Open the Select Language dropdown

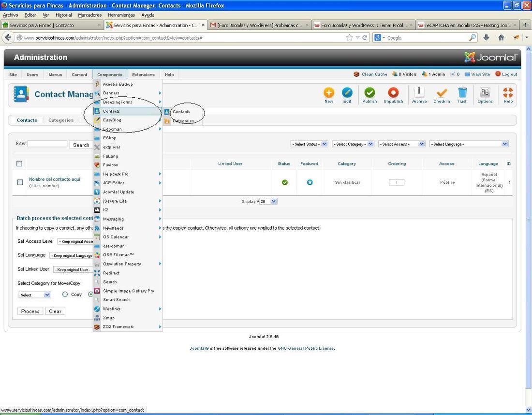tap(469, 144)
